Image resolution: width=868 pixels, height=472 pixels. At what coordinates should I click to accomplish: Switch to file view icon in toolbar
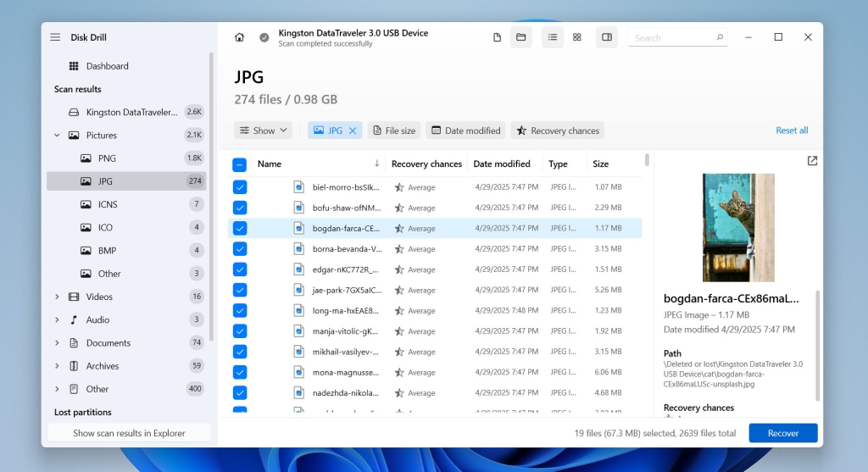497,37
